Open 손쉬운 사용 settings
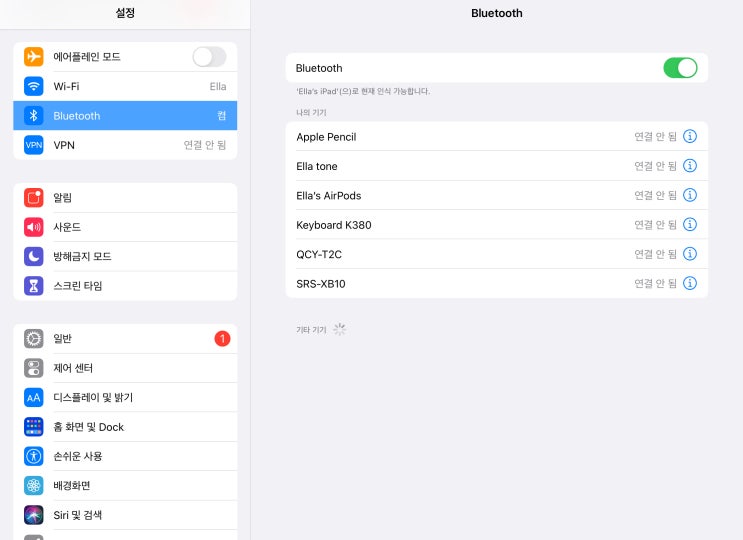This screenshot has height=540, width=743. coord(125,456)
